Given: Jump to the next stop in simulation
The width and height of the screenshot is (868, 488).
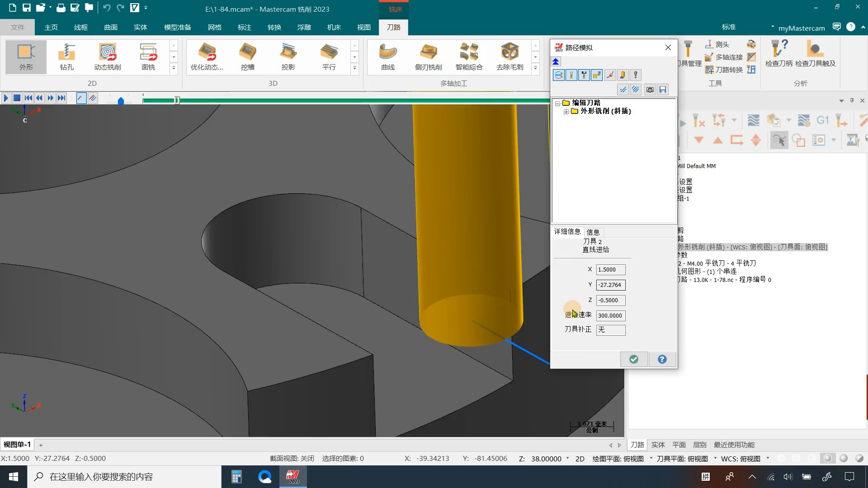Looking at the screenshot, I should [x=62, y=98].
